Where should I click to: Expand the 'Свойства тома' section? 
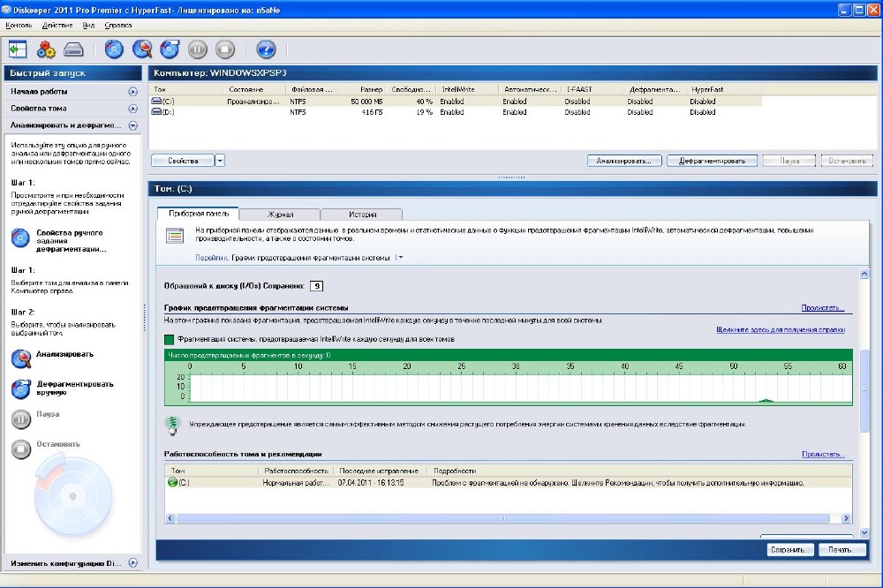[x=133, y=108]
